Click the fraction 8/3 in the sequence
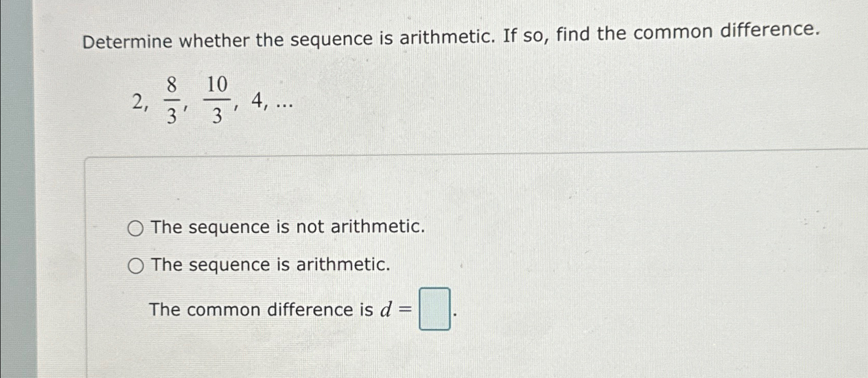868x378 pixels. (x=172, y=100)
